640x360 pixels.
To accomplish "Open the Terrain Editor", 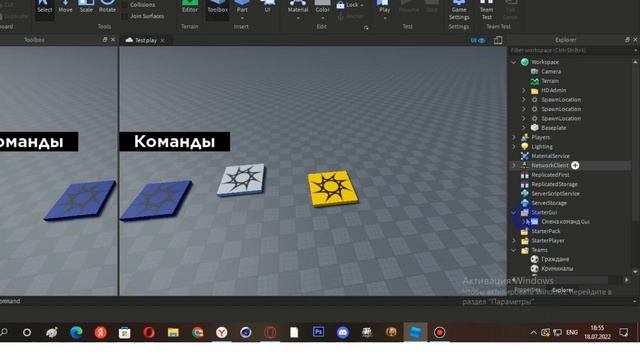I will pyautogui.click(x=190, y=8).
